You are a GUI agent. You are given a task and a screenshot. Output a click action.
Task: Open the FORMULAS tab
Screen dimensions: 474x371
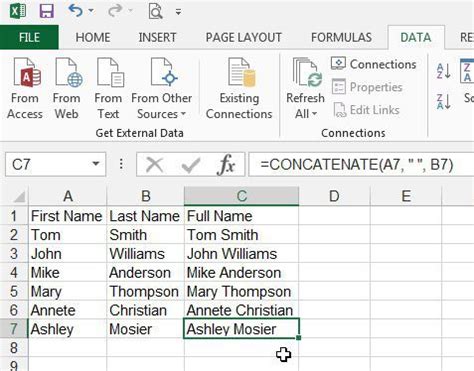coord(341,37)
